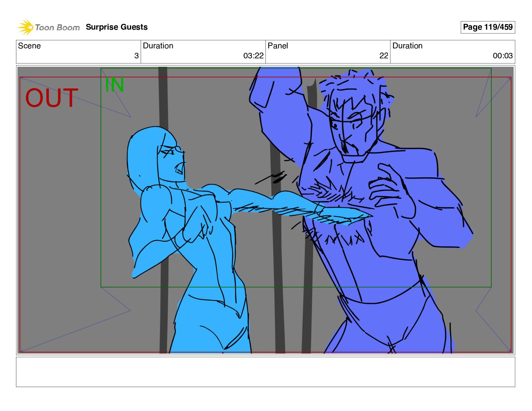This screenshot has height=411, width=532.
Task: Select the panel number value '22'
Action: point(384,56)
